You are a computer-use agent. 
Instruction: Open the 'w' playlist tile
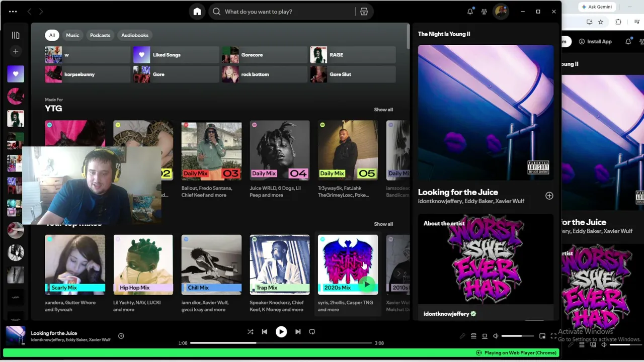88,55
